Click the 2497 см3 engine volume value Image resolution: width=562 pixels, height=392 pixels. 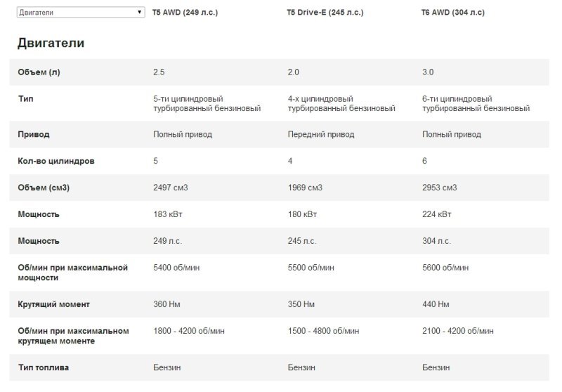coord(171,188)
